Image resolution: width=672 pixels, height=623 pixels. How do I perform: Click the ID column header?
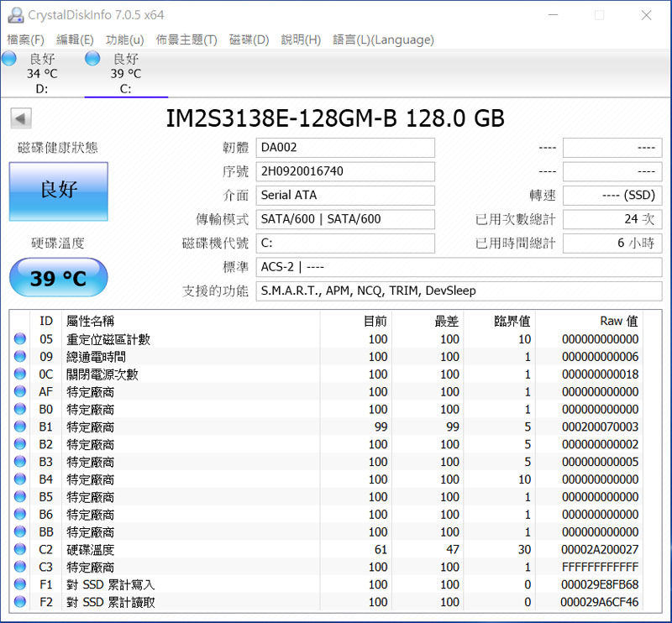pos(46,321)
